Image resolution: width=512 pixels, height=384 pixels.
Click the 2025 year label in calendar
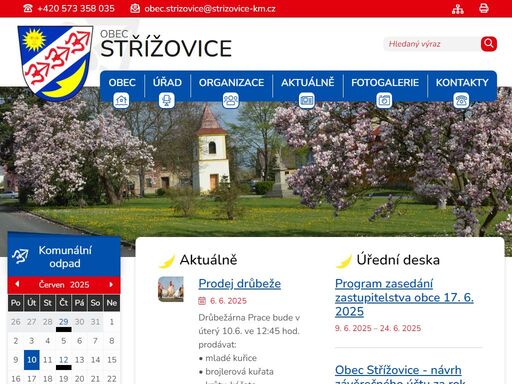coord(80,285)
